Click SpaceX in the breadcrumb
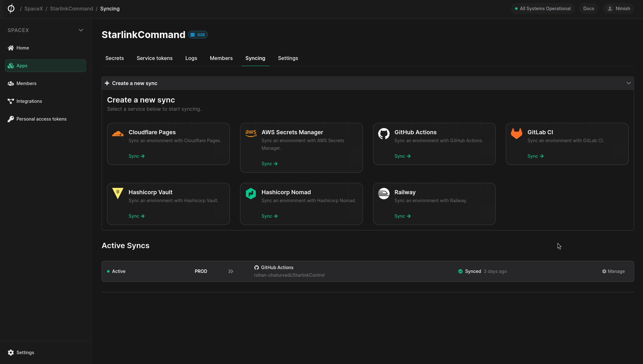Image resolution: width=643 pixels, height=364 pixels. coord(34,9)
